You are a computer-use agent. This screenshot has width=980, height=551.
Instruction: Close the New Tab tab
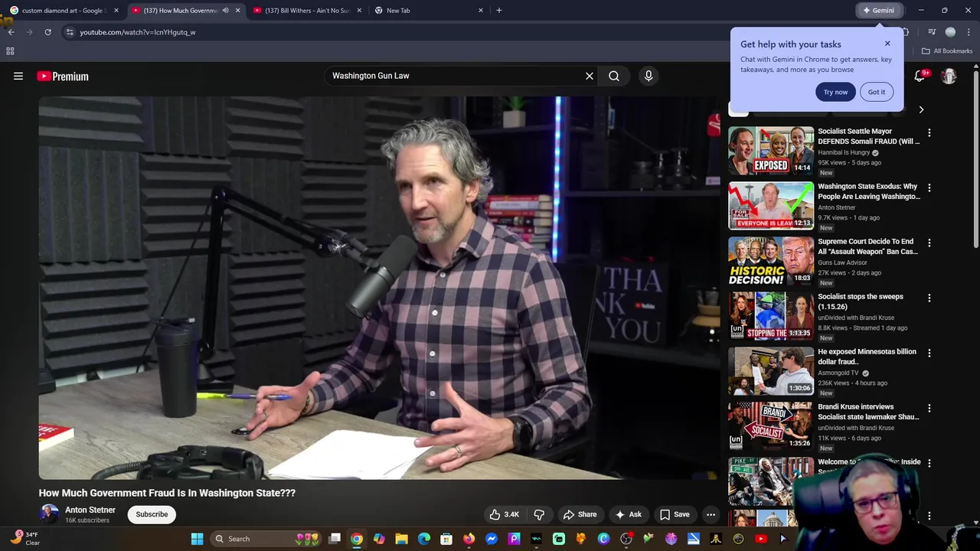(x=481, y=11)
